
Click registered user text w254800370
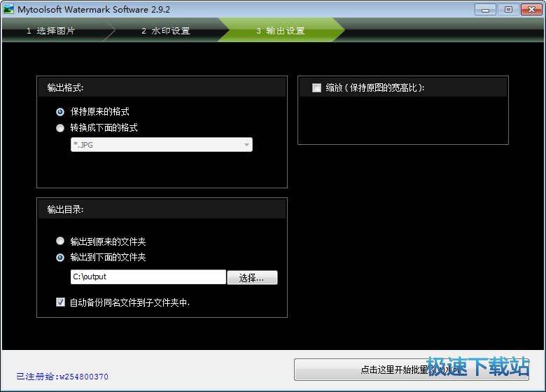point(62,377)
